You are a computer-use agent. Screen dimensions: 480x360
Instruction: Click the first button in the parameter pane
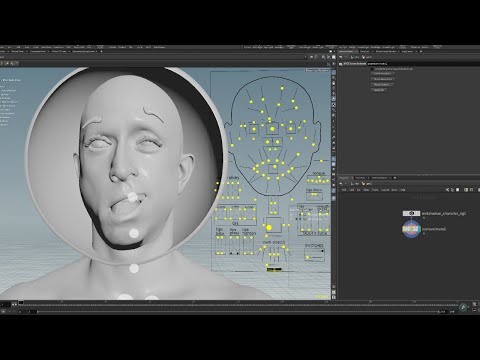pos(383,74)
